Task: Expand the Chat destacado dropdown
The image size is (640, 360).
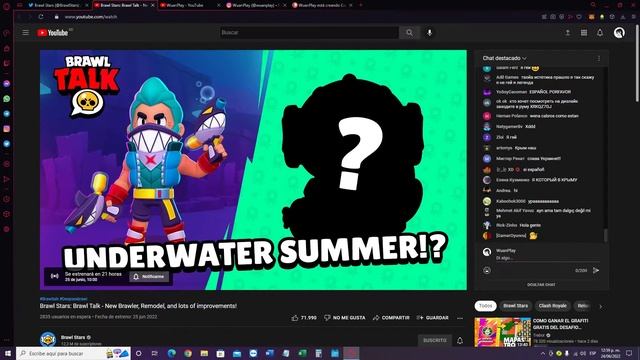Action: coord(504,58)
